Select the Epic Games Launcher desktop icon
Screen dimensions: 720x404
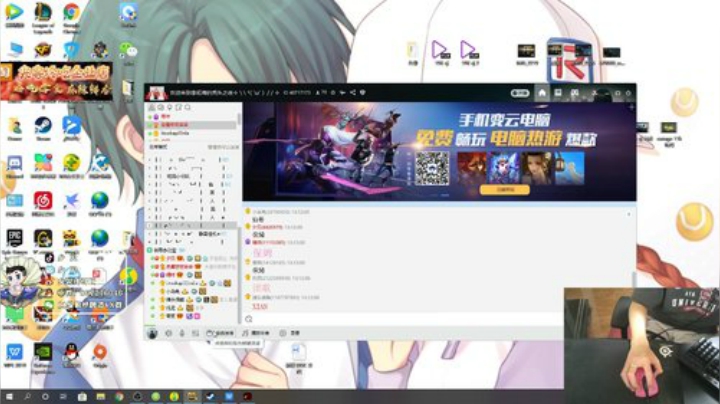pyautogui.click(x=14, y=239)
